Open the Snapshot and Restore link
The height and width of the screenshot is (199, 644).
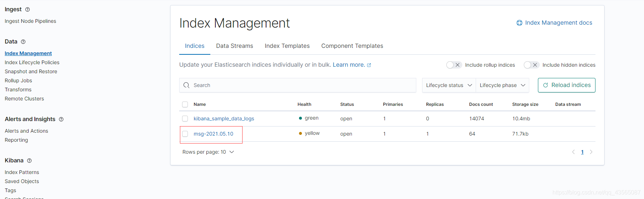(31, 71)
